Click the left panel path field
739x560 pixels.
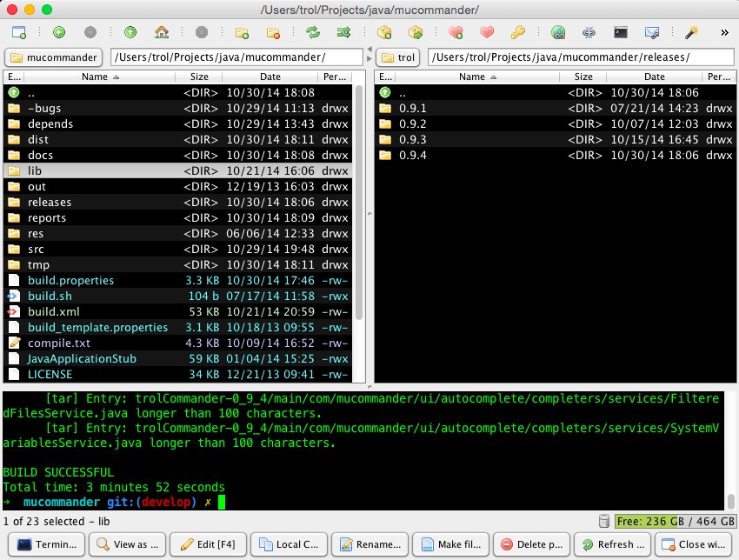236,57
